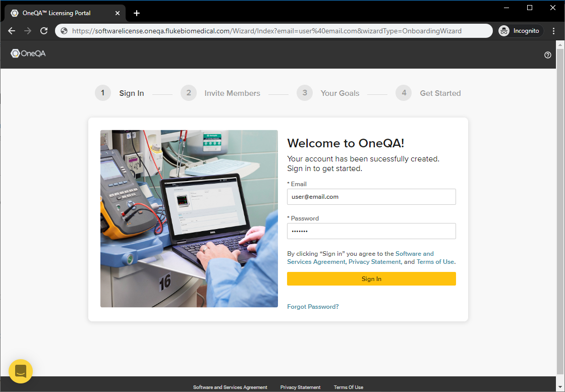Open footer Terms Of Use link
The height and width of the screenshot is (392, 565).
click(349, 387)
